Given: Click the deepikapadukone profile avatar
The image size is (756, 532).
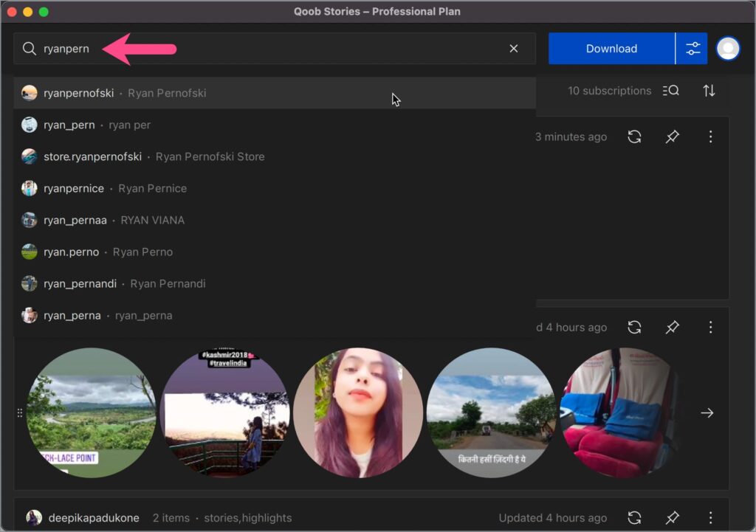Looking at the screenshot, I should [x=34, y=518].
